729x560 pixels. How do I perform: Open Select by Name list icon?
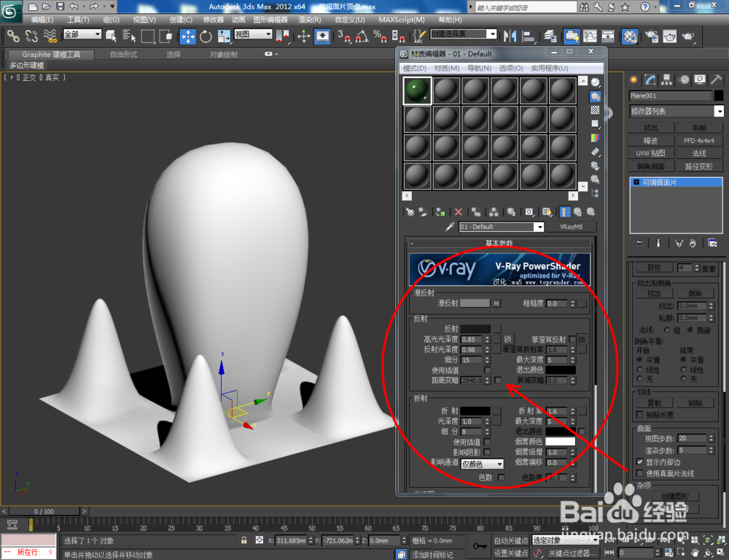coord(129,36)
